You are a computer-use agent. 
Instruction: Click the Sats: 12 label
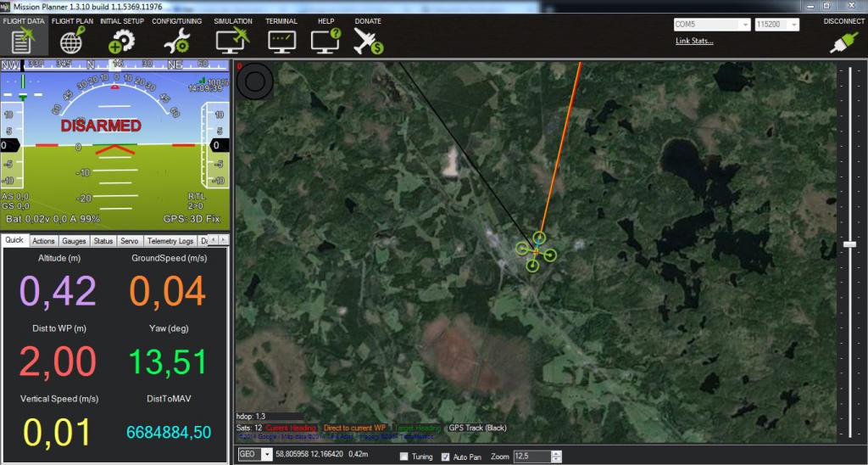pos(250,428)
